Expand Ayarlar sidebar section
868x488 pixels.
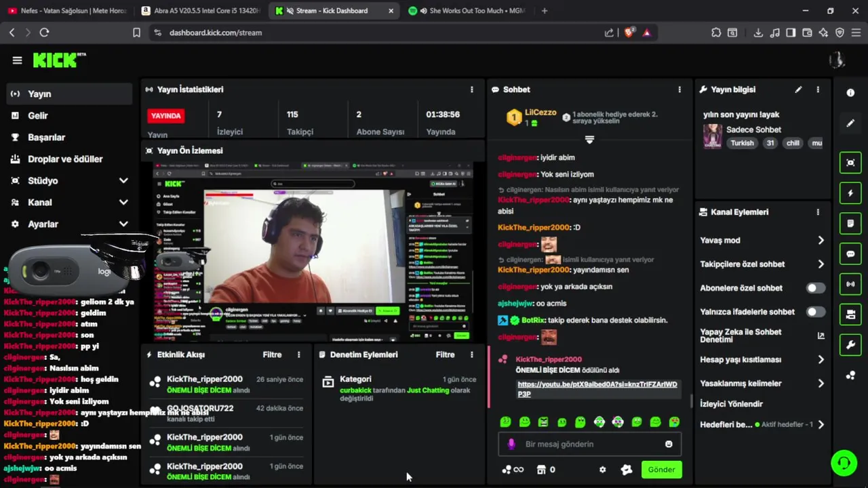[x=123, y=224]
